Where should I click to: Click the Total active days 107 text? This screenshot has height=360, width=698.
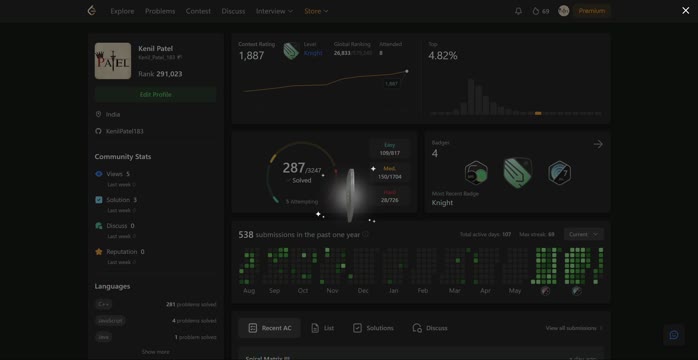(x=485, y=235)
